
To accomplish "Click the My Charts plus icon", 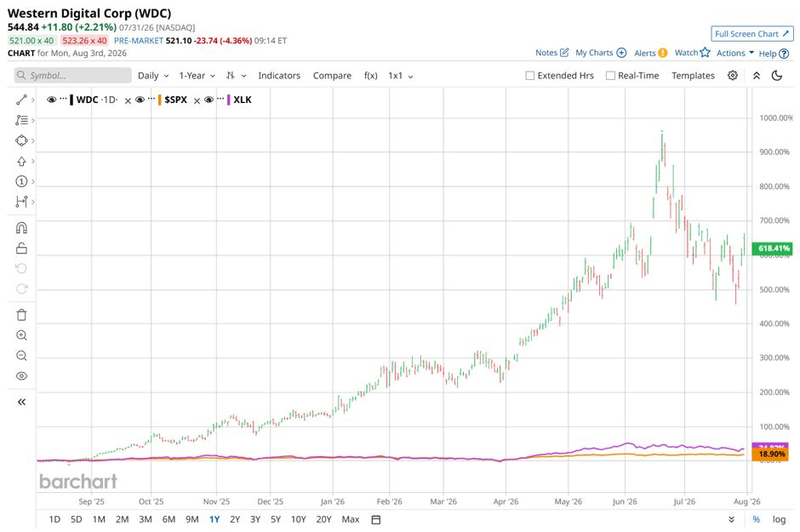I will [x=621, y=53].
